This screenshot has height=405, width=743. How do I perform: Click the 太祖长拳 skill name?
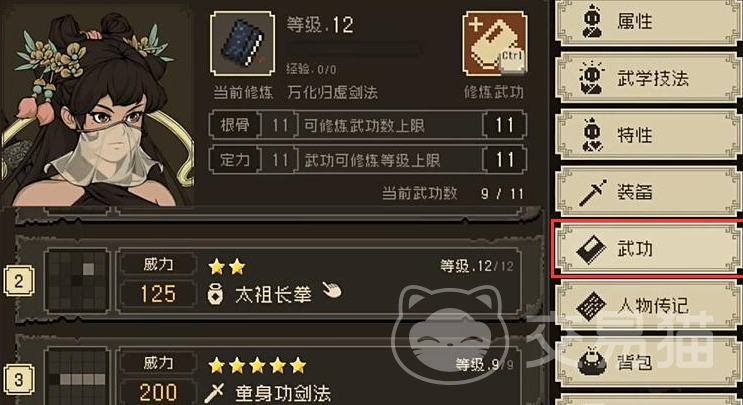point(273,295)
